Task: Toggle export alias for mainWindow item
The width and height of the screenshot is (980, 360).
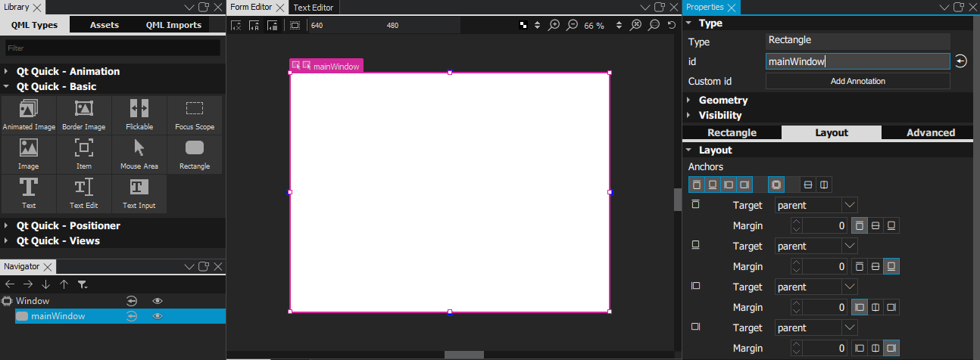Action: pos(131,316)
